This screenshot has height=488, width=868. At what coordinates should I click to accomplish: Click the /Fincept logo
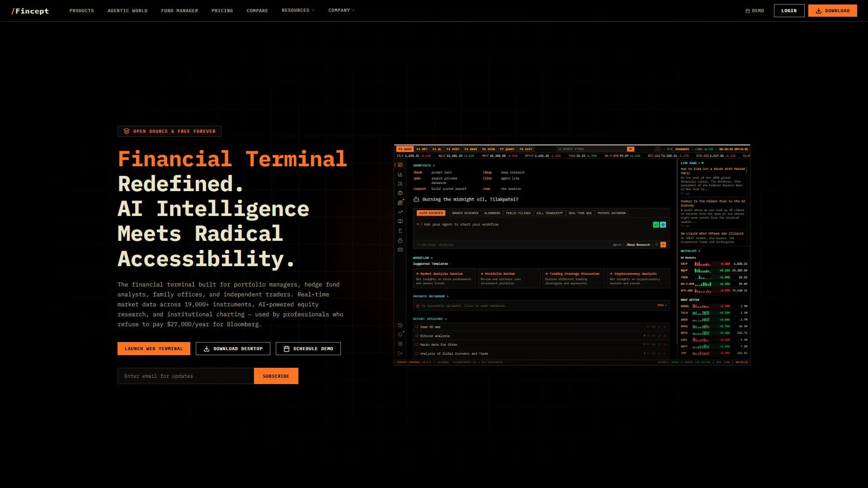coord(30,11)
